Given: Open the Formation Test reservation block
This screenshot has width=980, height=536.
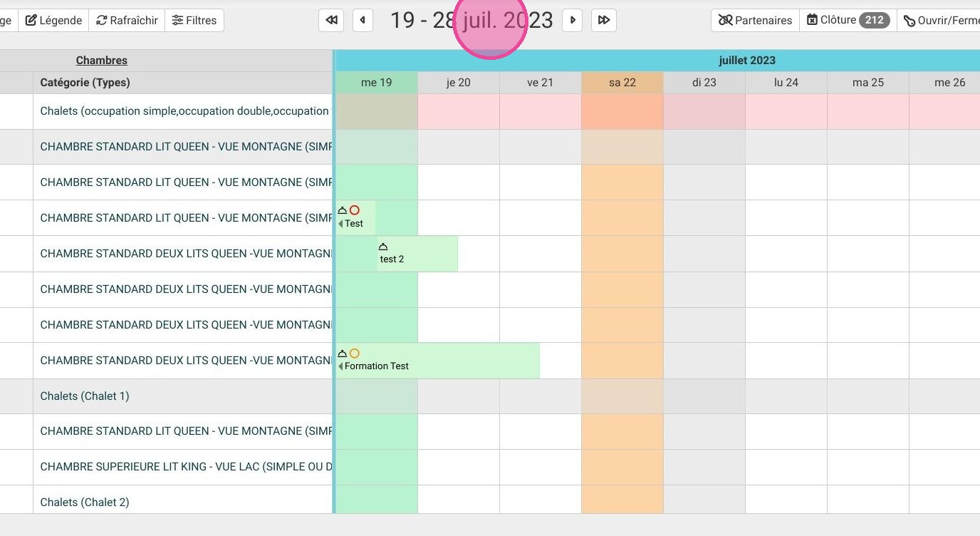Looking at the screenshot, I should pos(438,361).
